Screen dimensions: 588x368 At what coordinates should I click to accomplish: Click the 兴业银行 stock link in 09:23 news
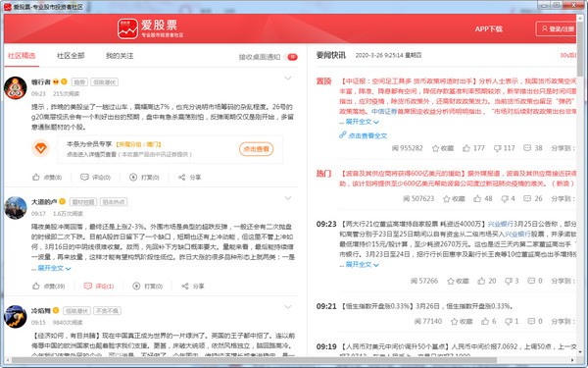point(500,224)
